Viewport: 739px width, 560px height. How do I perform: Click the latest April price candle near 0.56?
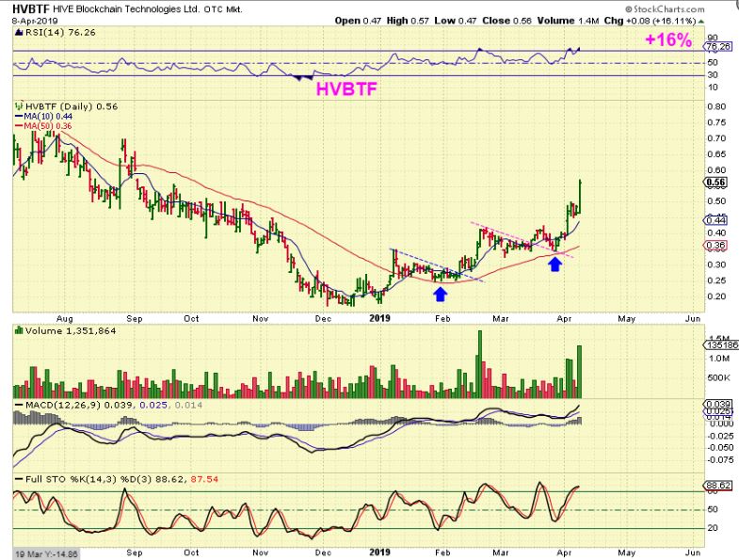click(x=580, y=196)
